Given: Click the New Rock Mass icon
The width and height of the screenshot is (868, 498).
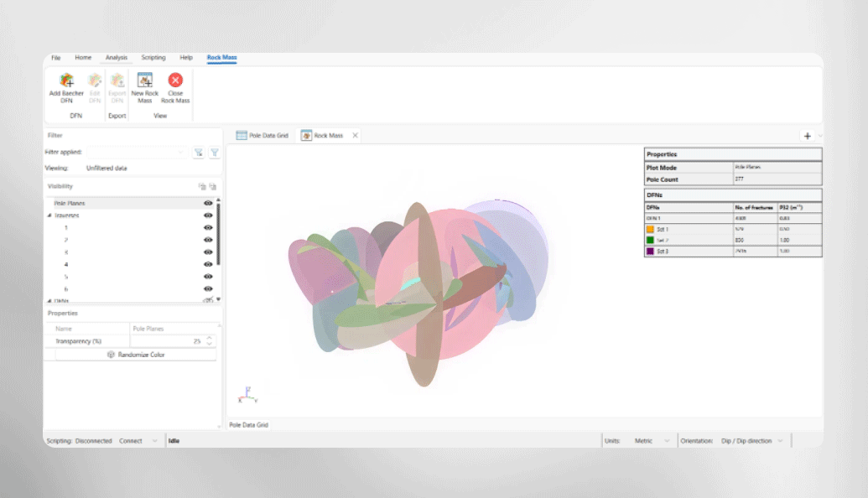Looking at the screenshot, I should pos(145,80).
